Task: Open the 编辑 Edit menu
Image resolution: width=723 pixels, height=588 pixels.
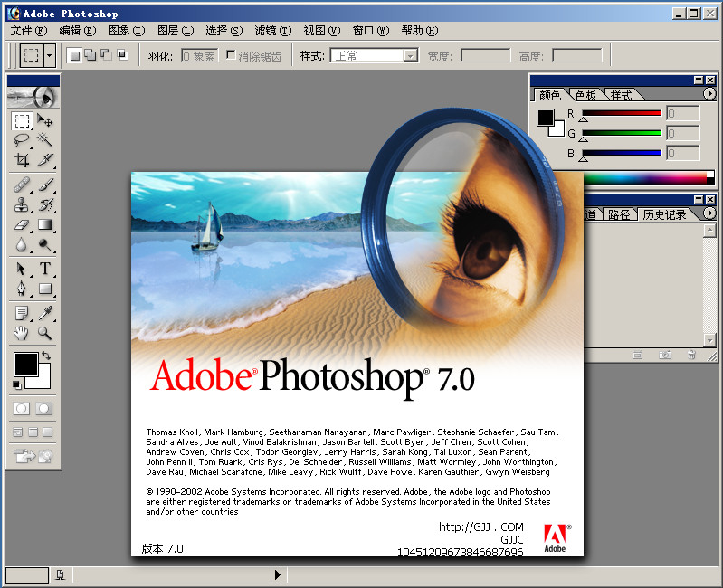Action: click(78, 31)
